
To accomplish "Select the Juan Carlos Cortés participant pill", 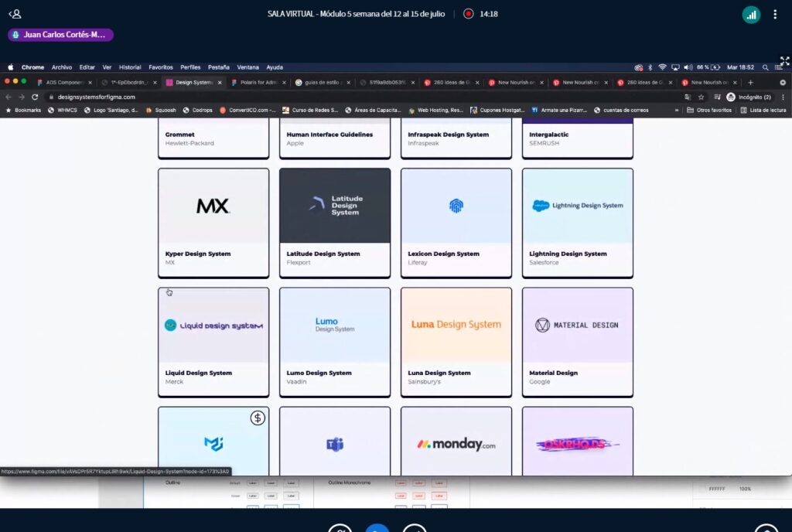I will (x=60, y=35).
